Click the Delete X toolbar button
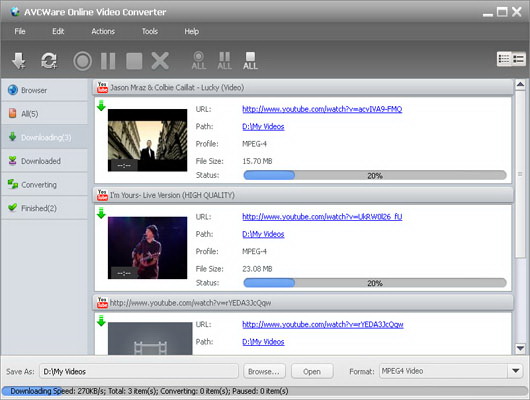The height and width of the screenshot is (400, 530). pyautogui.click(x=160, y=61)
